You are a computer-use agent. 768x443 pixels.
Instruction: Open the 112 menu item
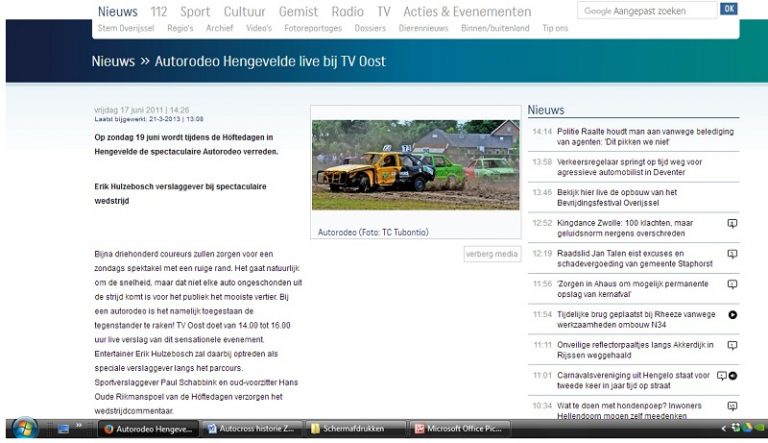(159, 11)
